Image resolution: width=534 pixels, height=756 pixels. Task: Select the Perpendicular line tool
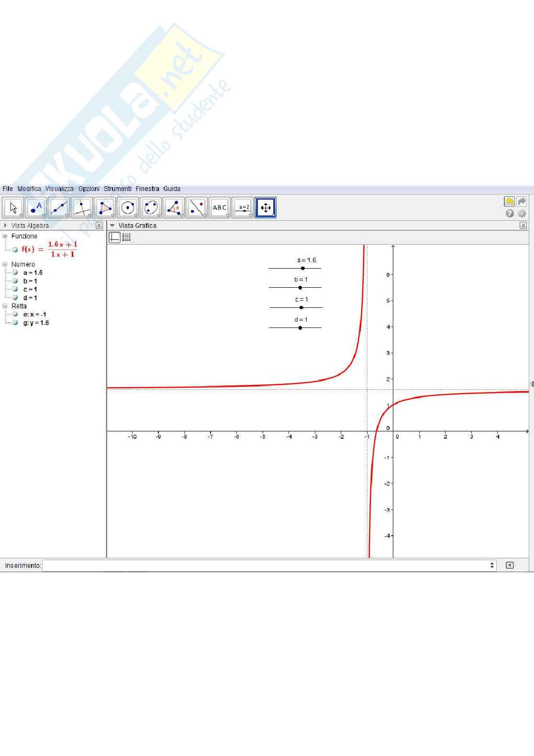pos(82,208)
